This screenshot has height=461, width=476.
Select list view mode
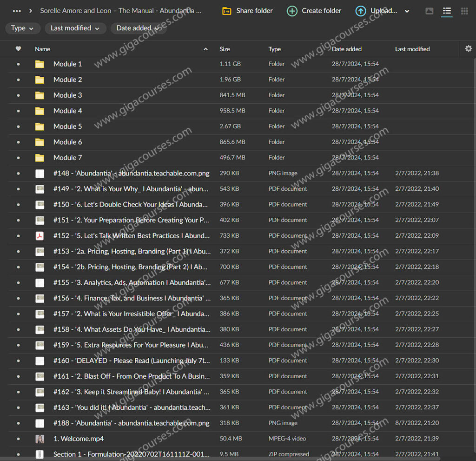pos(447,11)
